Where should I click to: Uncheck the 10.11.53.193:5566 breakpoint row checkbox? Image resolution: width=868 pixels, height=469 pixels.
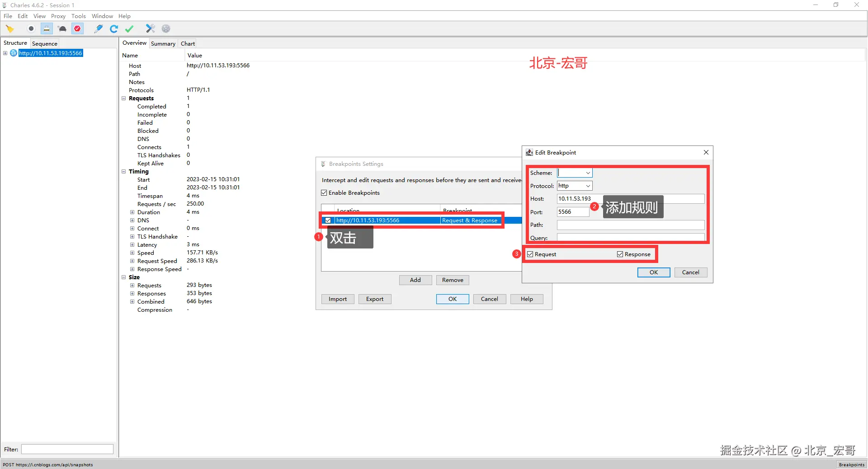pyautogui.click(x=328, y=220)
